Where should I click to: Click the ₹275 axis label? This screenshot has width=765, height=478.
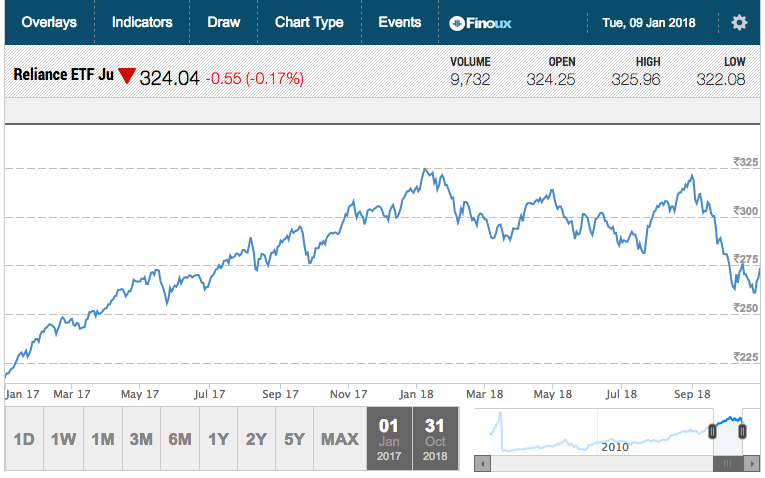click(x=745, y=259)
